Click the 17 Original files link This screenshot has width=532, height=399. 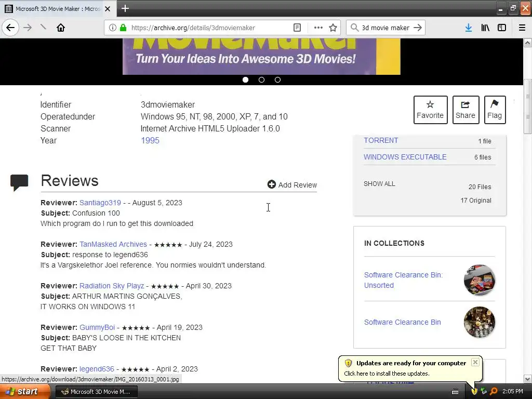click(476, 201)
